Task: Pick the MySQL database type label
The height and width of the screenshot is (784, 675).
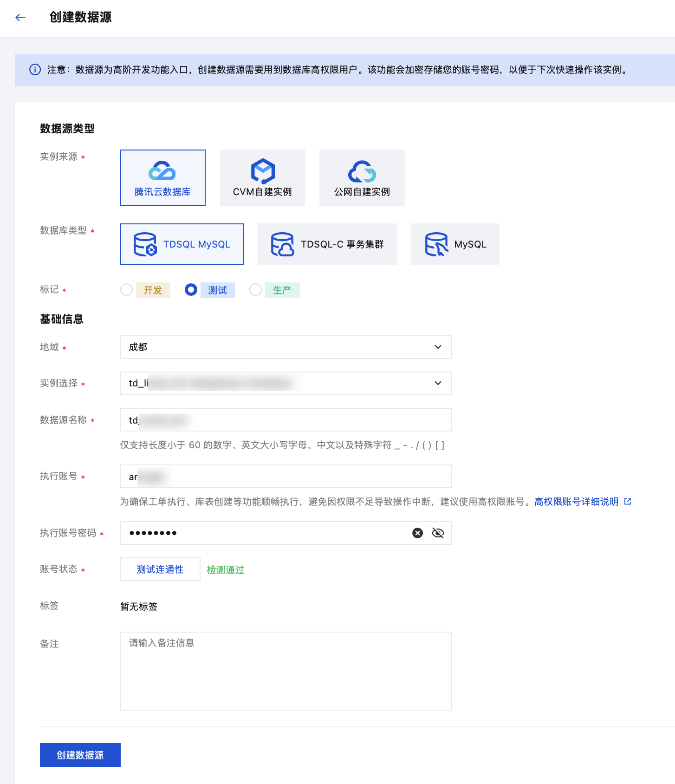Action: 470,244
